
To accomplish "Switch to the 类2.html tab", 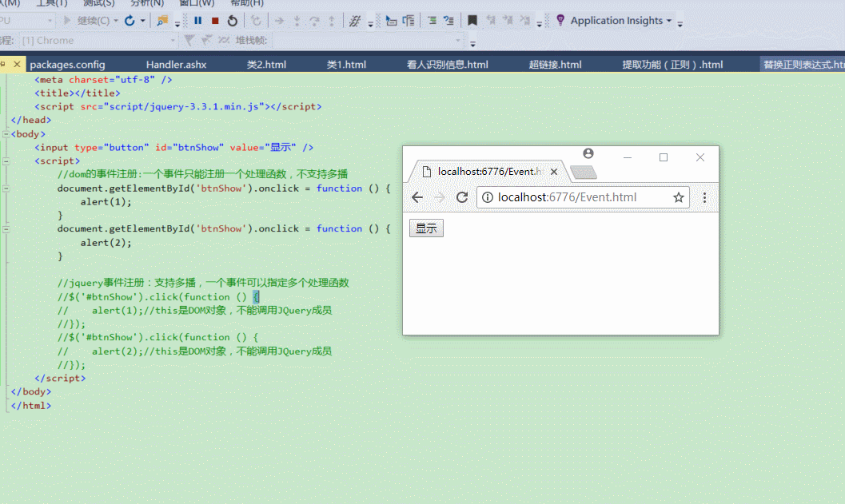I will click(x=266, y=65).
